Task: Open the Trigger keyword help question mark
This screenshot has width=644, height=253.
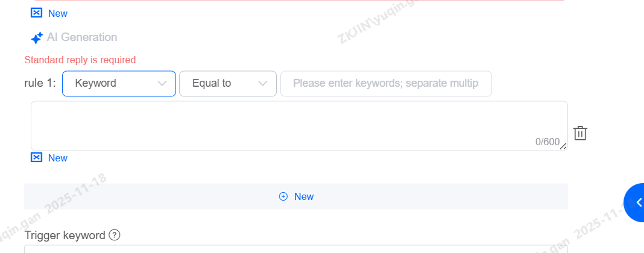Action: 115,235
